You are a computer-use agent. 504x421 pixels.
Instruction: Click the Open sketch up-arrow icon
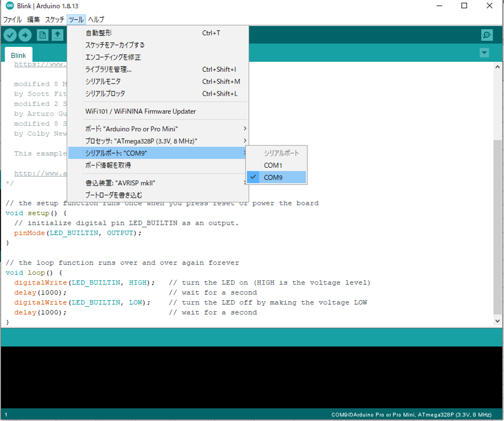pyautogui.click(x=57, y=35)
